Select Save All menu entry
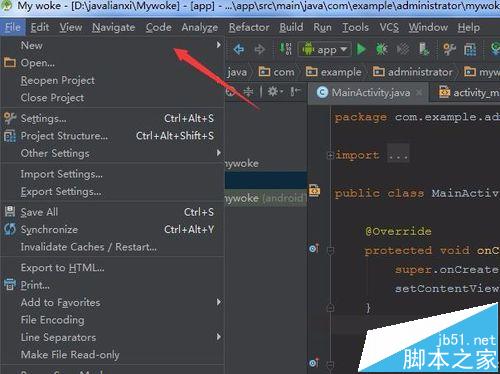The image size is (500, 374). (x=112, y=212)
